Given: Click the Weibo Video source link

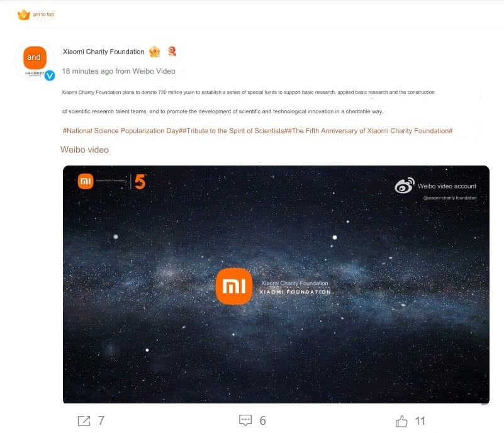Looking at the screenshot, I should tap(154, 71).
